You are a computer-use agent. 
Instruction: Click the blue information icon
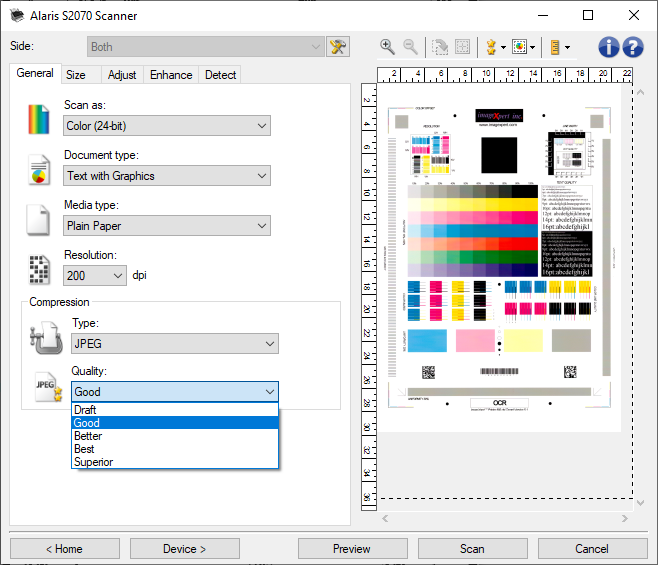pyautogui.click(x=609, y=47)
